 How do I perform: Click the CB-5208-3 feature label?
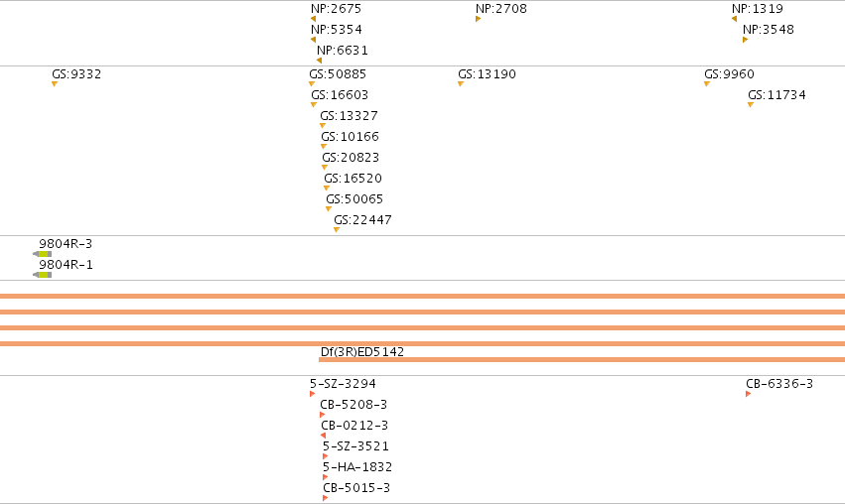[353, 405]
